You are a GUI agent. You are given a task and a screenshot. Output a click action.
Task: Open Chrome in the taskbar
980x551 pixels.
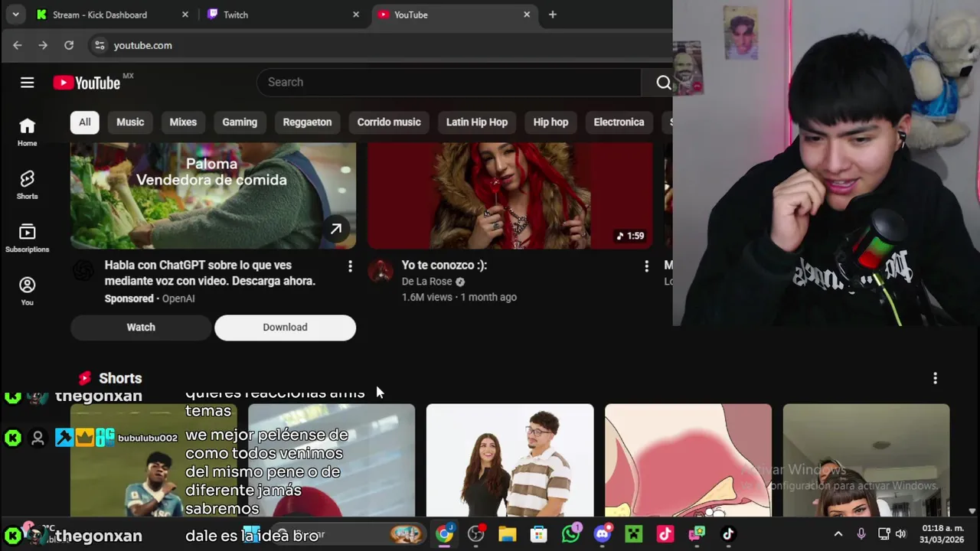coord(444,534)
